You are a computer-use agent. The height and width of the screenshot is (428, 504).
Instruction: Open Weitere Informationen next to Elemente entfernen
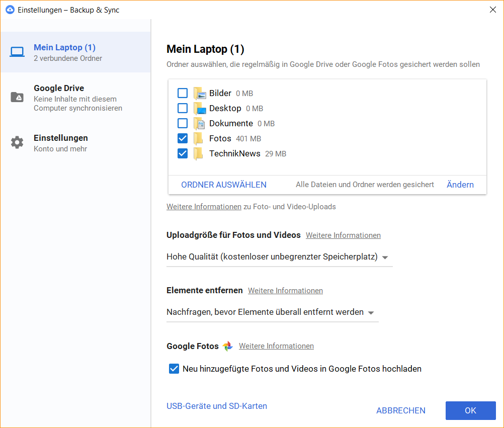[x=285, y=291]
